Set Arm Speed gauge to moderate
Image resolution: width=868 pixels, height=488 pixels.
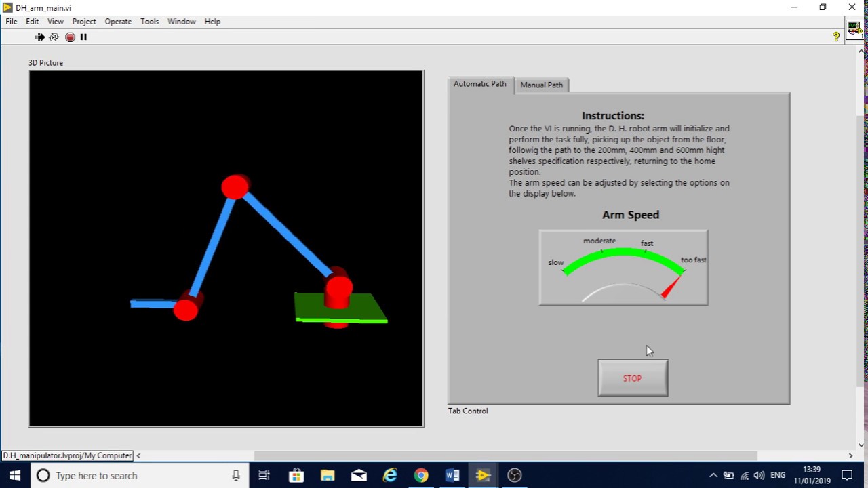point(599,241)
